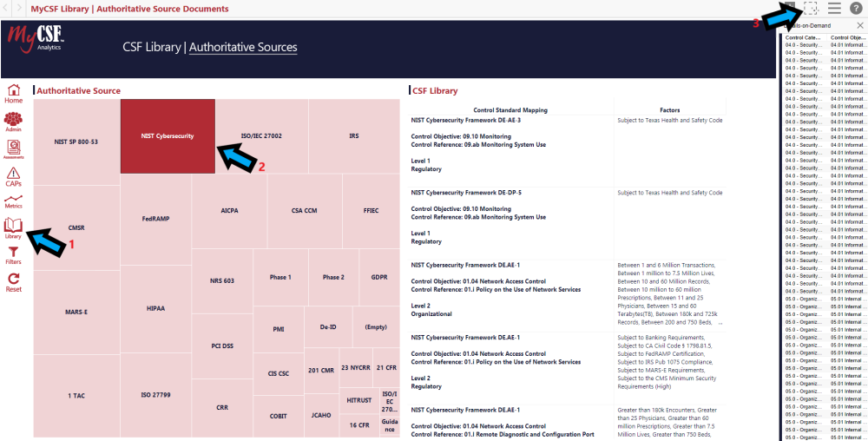The width and height of the screenshot is (868, 441).
Task: Select the NIST SP 800-53 tile
Action: click(76, 142)
